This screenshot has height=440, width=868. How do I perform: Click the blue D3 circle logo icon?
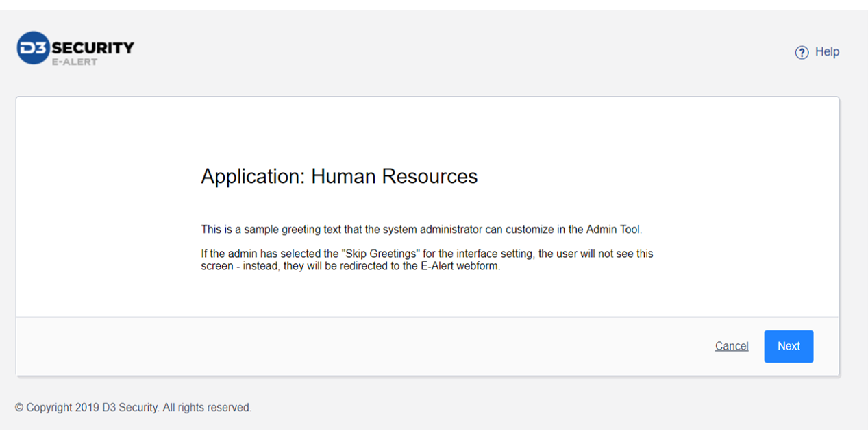coord(33,48)
